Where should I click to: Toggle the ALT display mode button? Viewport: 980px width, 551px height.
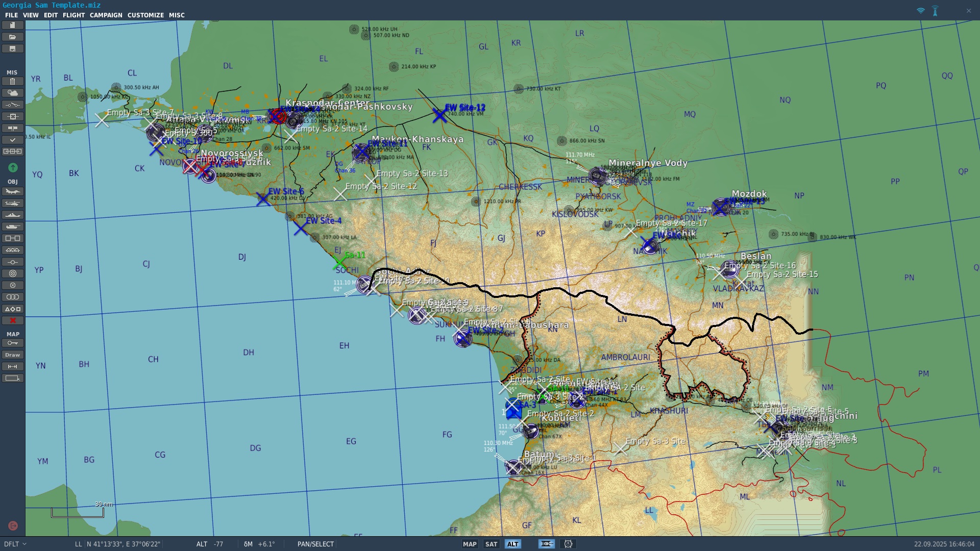pos(513,544)
